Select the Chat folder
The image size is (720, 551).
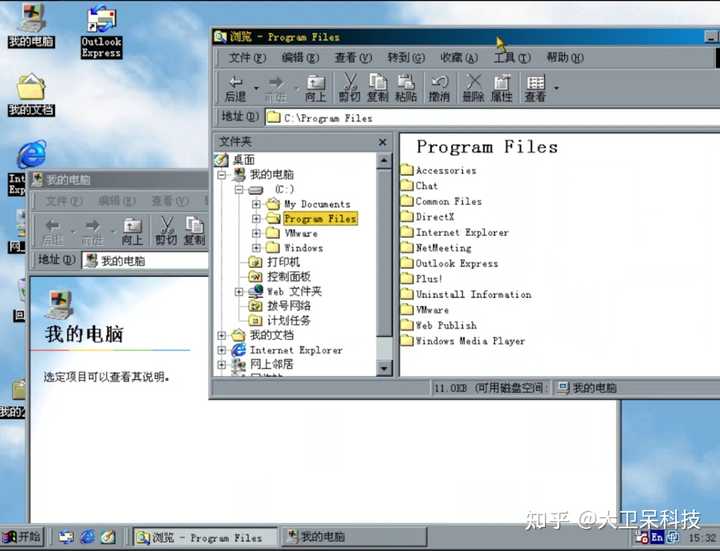click(419, 186)
